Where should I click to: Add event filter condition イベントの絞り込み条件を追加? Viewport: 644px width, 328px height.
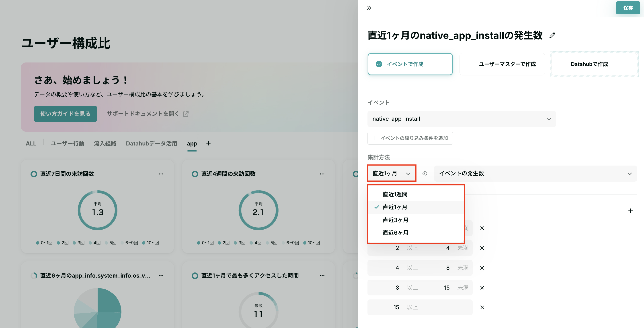coord(410,138)
